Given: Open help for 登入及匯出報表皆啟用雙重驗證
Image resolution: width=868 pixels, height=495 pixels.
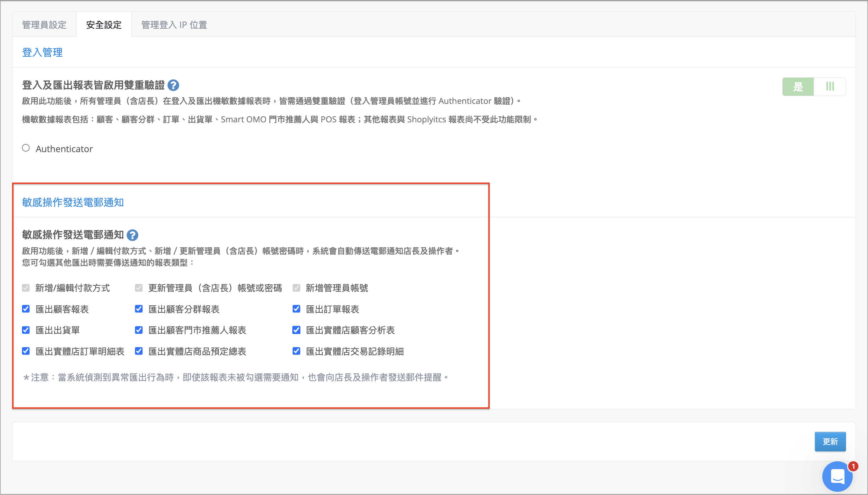Looking at the screenshot, I should pos(173,85).
